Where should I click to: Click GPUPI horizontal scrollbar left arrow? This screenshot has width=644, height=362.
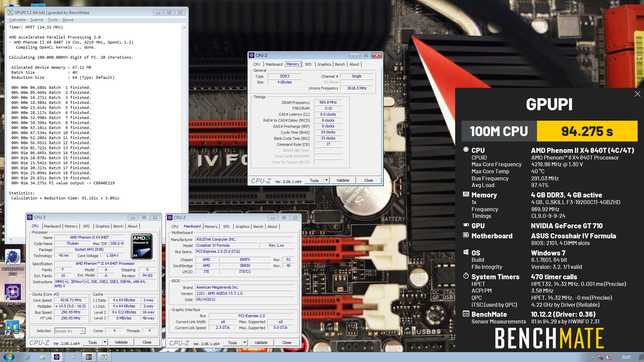pos(11,240)
